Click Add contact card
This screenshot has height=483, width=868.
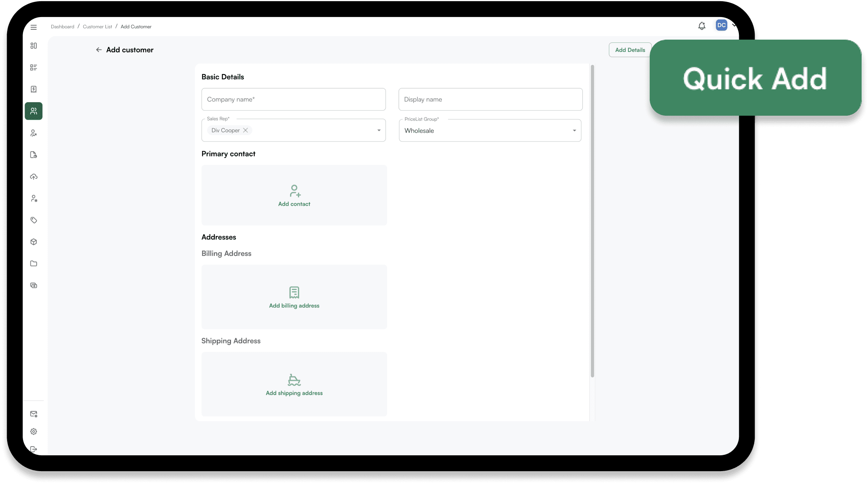294,195
